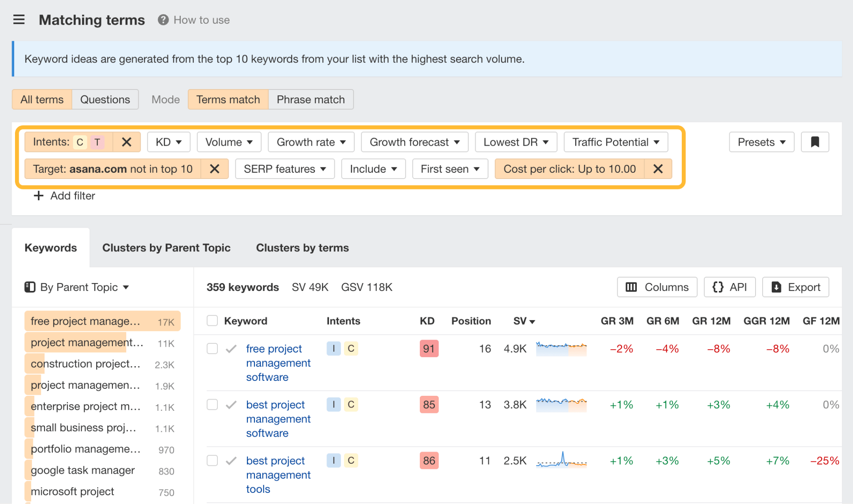853x504 pixels.
Task: Remove the 'Cost per click: Up to 10.00' filter
Action: (658, 169)
